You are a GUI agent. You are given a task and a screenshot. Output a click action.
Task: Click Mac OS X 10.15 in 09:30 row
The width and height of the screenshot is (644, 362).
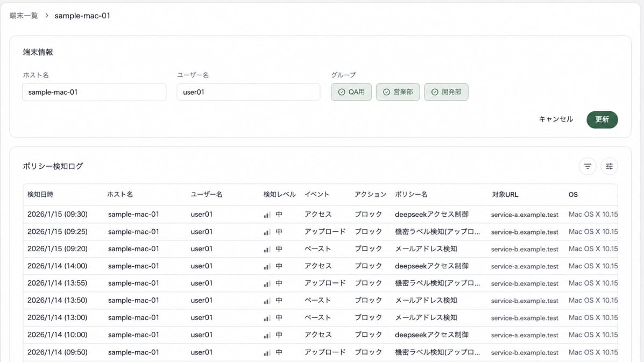593,214
